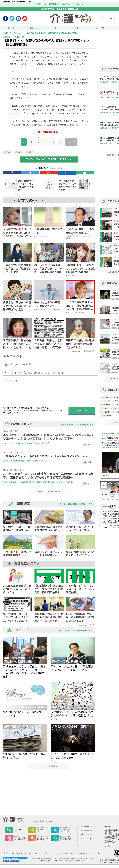
Task: Open the YouTube icon in the header
Action: (x=25, y=19)
